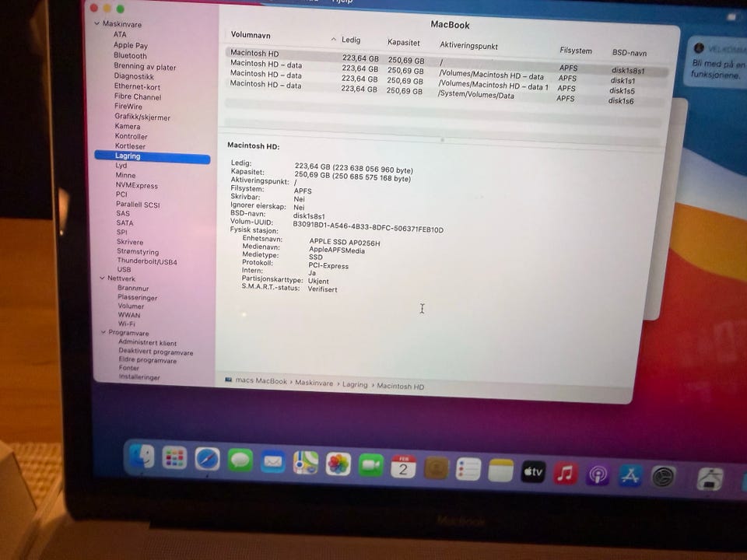This screenshot has height=560, width=747.
Task: Open Mail app in Dock
Action: point(273,462)
